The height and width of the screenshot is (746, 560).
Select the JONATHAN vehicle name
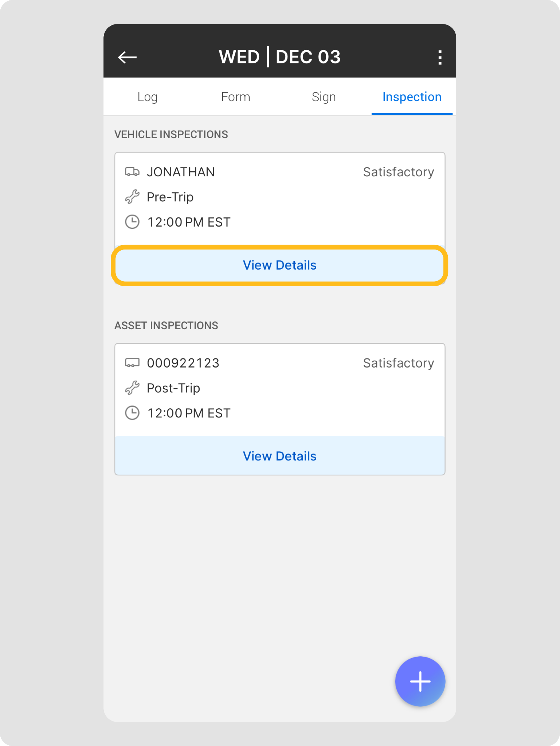pyautogui.click(x=181, y=172)
